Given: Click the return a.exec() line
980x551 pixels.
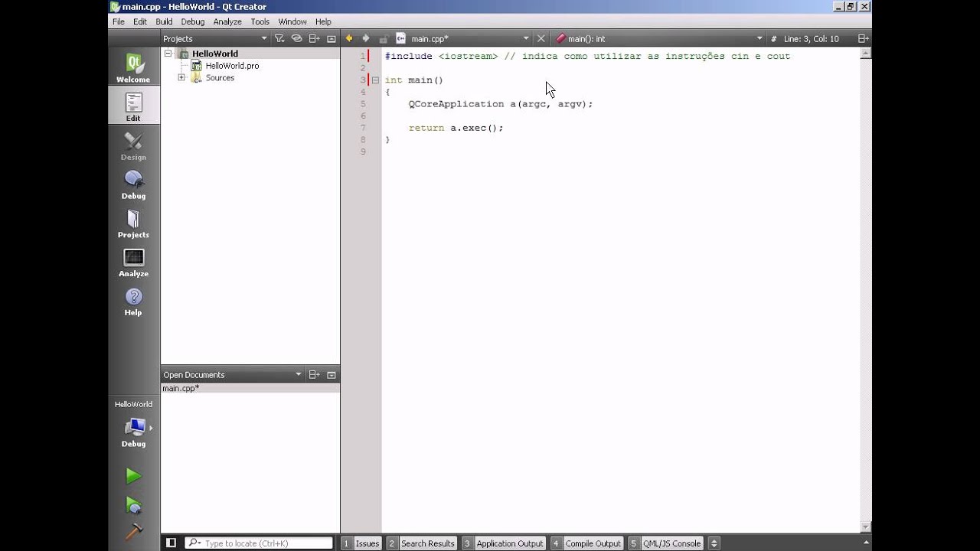Looking at the screenshot, I should coord(456,128).
